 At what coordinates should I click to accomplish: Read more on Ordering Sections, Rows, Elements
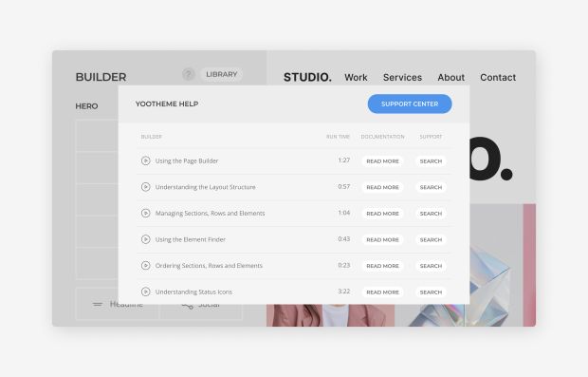click(x=382, y=266)
